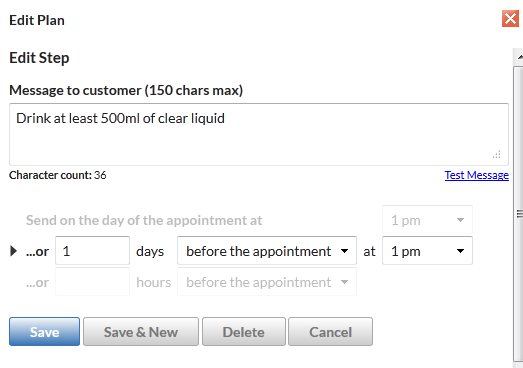
Task: Open the Test Message link
Action: (476, 175)
